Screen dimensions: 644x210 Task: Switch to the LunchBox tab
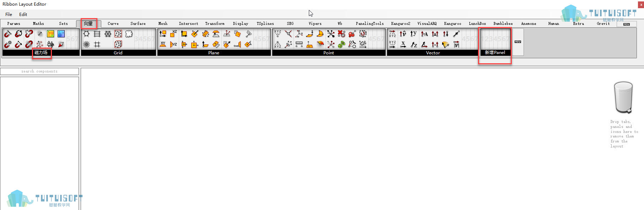click(x=477, y=24)
